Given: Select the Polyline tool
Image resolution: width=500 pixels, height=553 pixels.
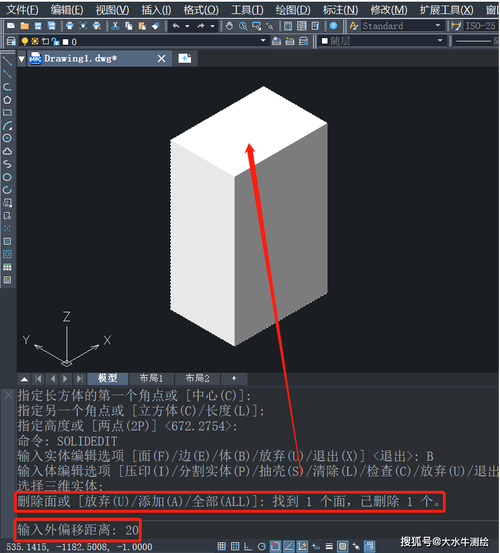Looking at the screenshot, I should [x=7, y=87].
